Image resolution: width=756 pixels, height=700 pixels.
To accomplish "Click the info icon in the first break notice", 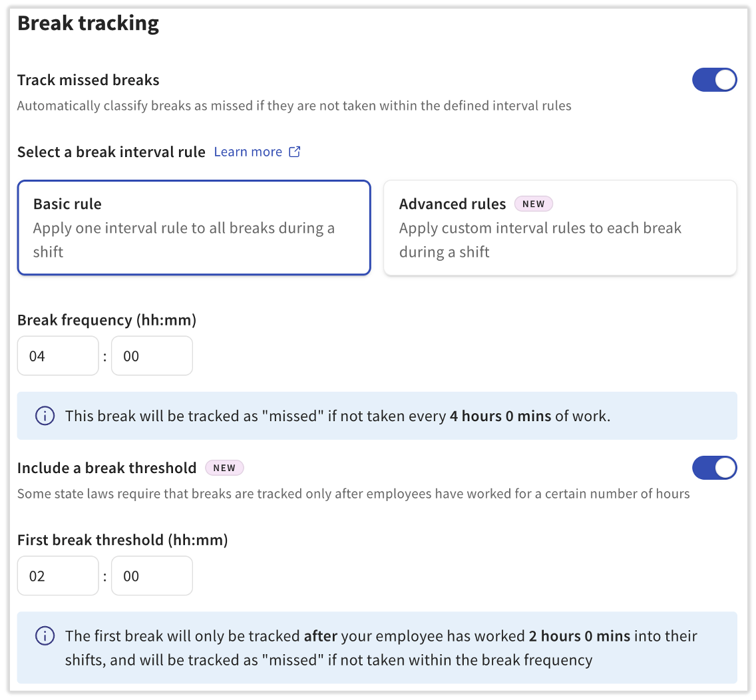I will point(45,636).
